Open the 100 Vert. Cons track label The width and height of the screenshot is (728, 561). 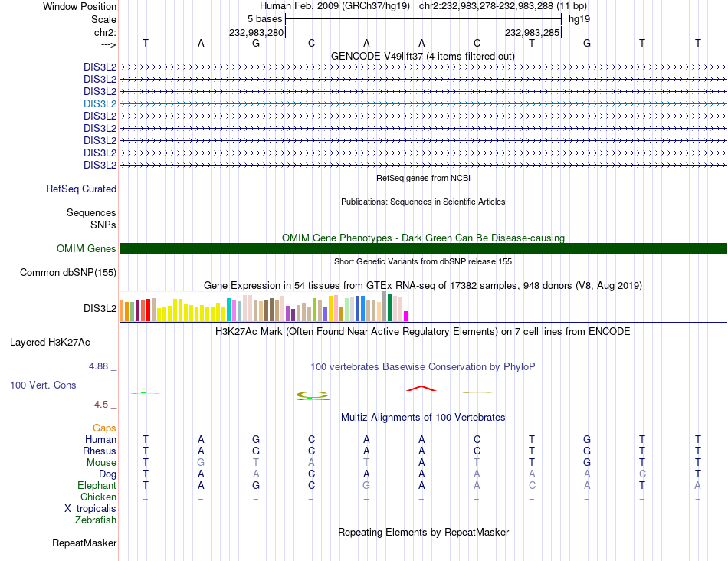point(43,385)
